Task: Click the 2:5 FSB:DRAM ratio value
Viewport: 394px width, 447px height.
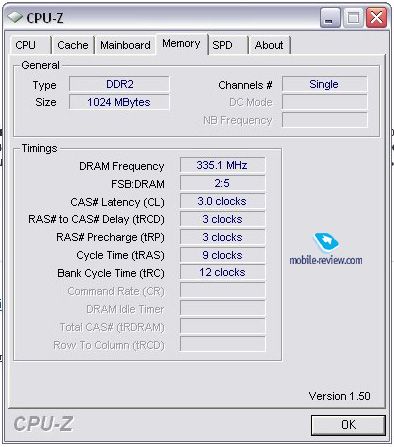Action: (222, 183)
